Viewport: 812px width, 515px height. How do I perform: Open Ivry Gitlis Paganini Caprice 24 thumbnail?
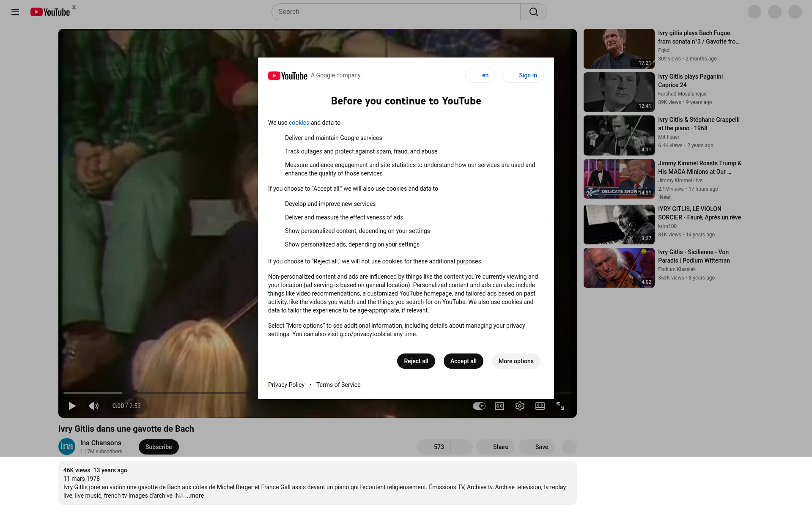619,92
